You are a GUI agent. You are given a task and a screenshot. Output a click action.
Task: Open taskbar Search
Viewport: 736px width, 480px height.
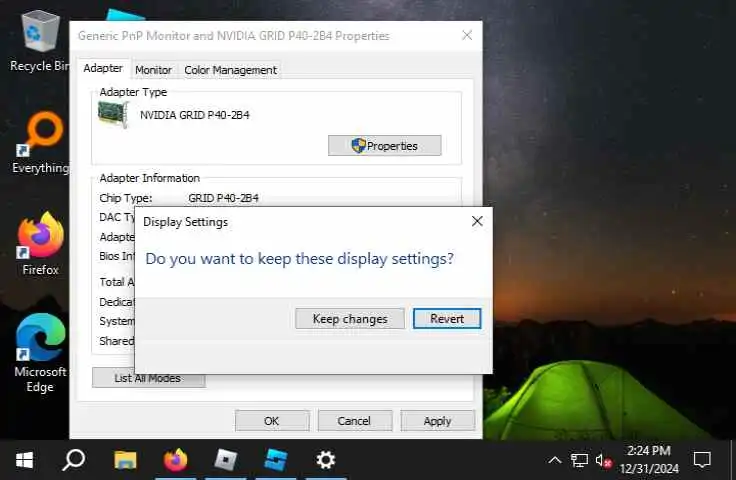click(74, 460)
